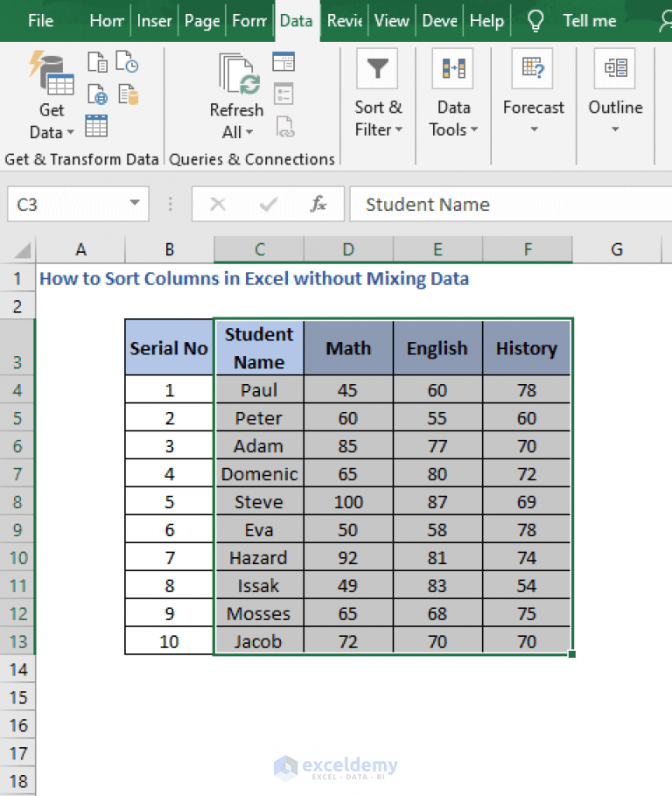Switch to the Page Layout tab
Image resolution: width=672 pixels, height=796 pixels.
click(201, 21)
